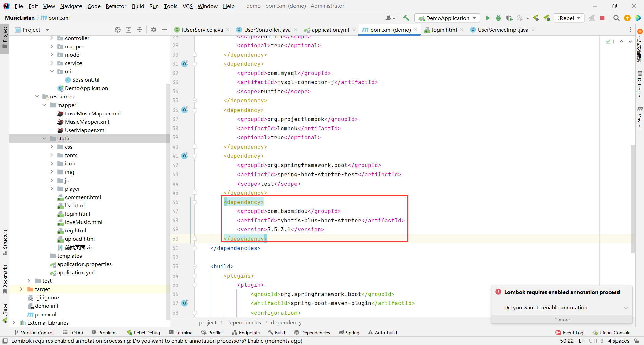
Task: Switch to the UserController.java tab
Action: [267, 30]
